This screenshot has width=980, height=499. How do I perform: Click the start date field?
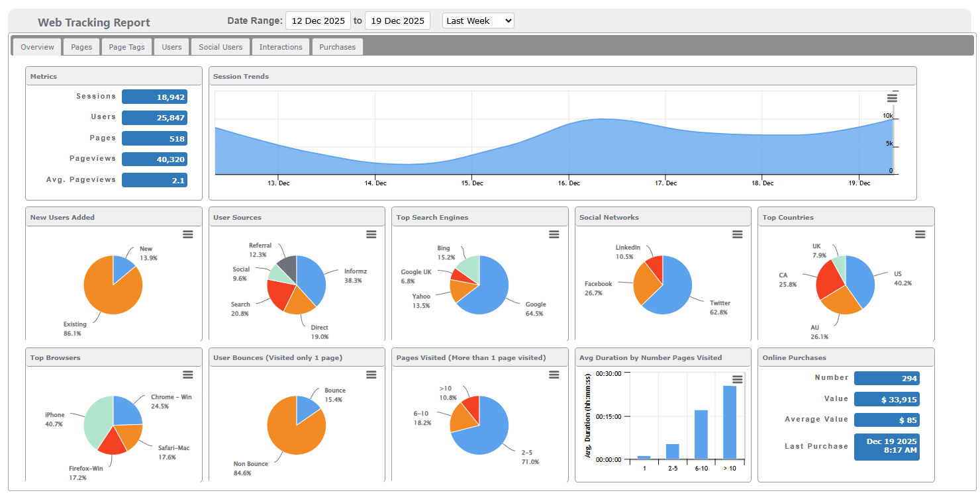(x=318, y=21)
